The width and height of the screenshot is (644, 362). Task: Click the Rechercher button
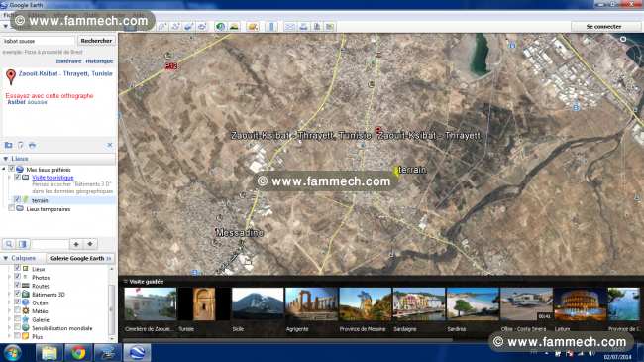96,41
